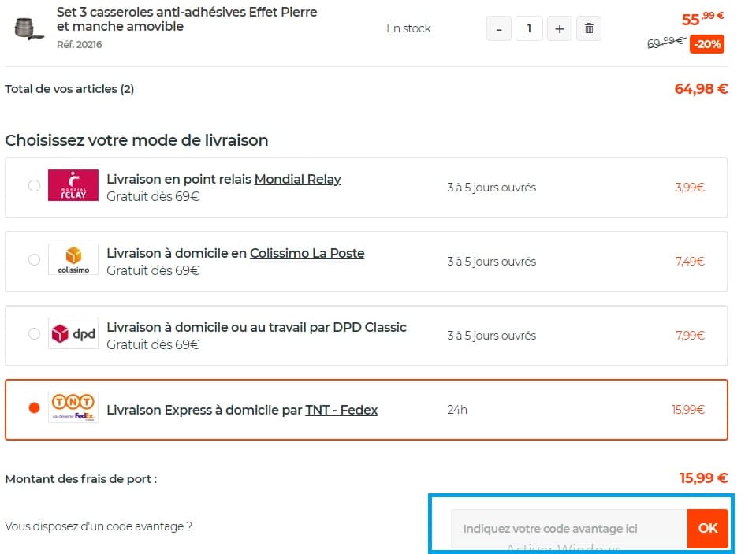
Task: Select TNT Express 24h delivery
Action: 34,407
